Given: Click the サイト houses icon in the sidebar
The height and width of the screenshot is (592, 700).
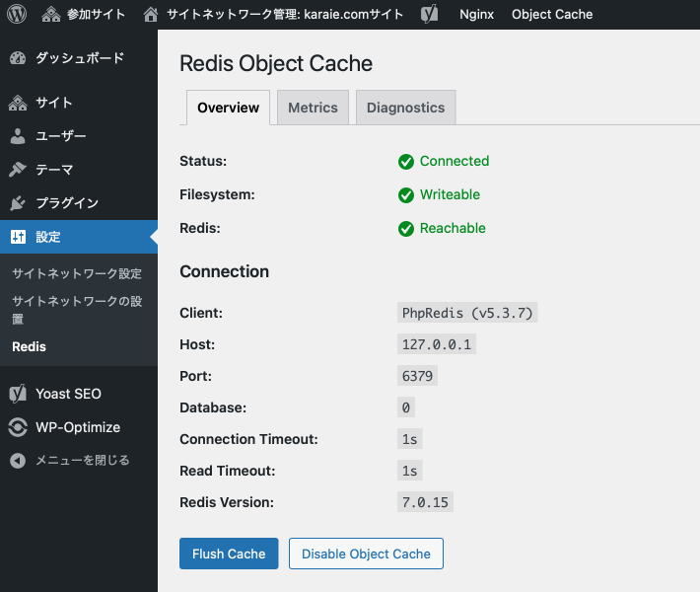Looking at the screenshot, I should pyautogui.click(x=18, y=103).
